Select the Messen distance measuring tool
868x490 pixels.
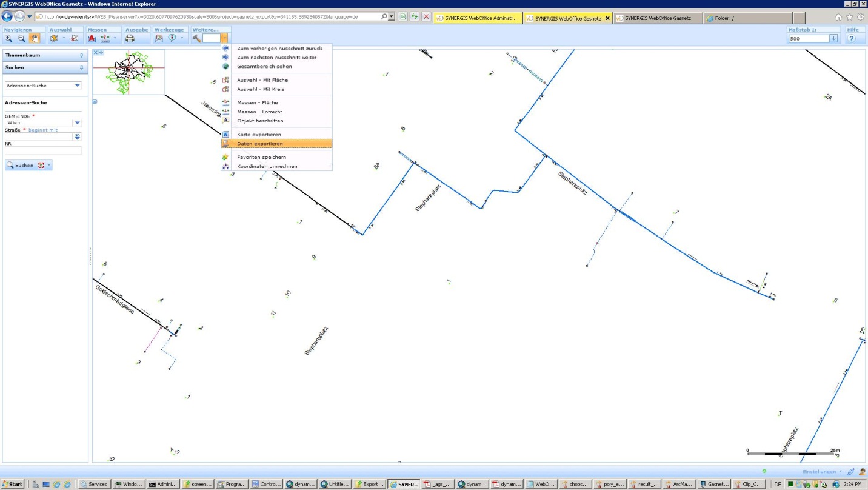click(105, 38)
